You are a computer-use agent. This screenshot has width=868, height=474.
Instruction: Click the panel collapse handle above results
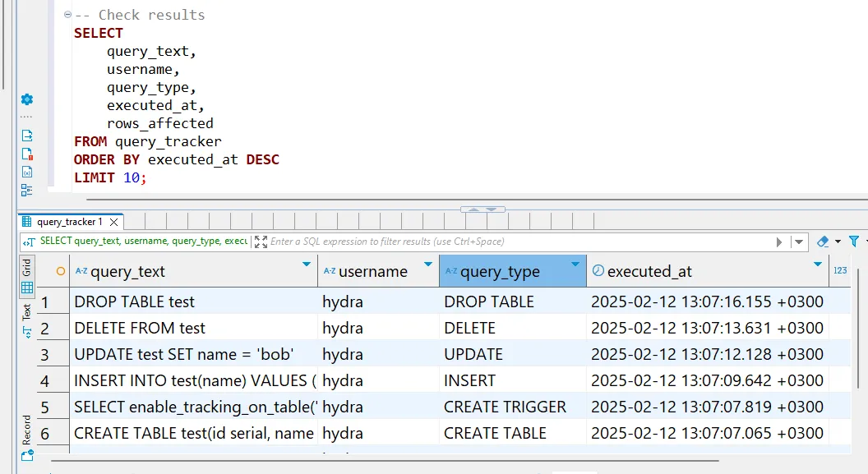pos(482,209)
